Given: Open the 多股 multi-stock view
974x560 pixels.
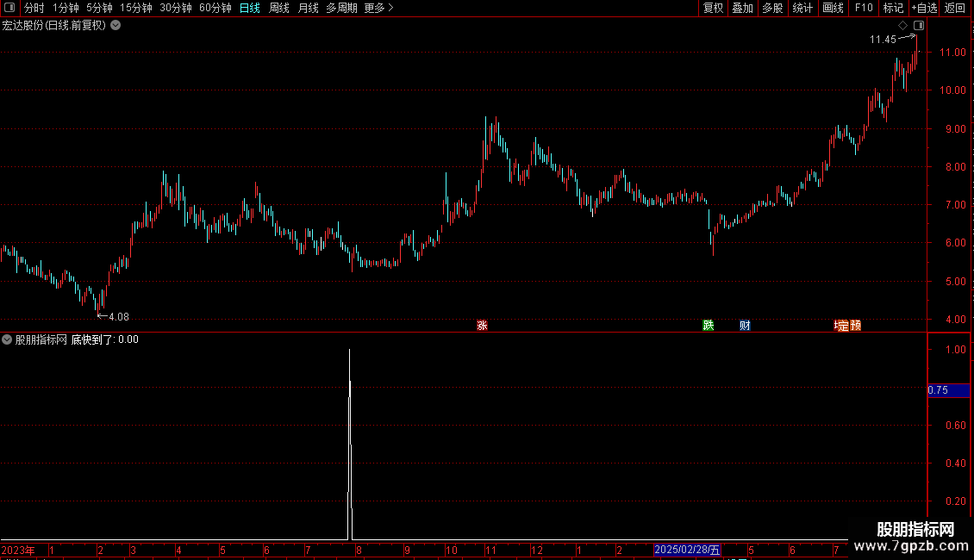Looking at the screenshot, I should pyautogui.click(x=772, y=8).
